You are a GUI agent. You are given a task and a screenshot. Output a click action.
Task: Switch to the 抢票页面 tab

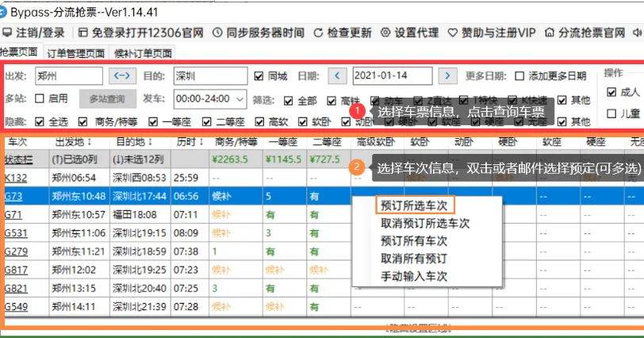point(19,52)
